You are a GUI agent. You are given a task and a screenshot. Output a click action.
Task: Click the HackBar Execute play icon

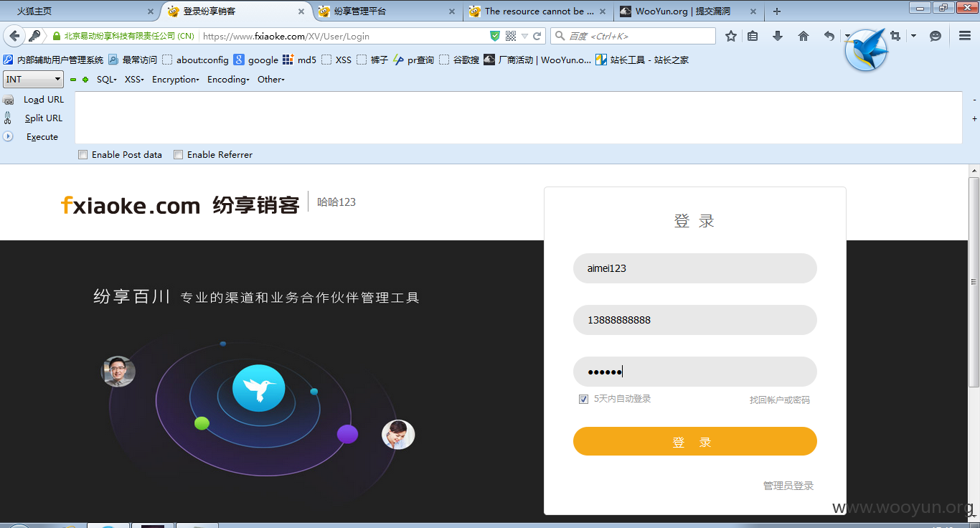(9, 136)
